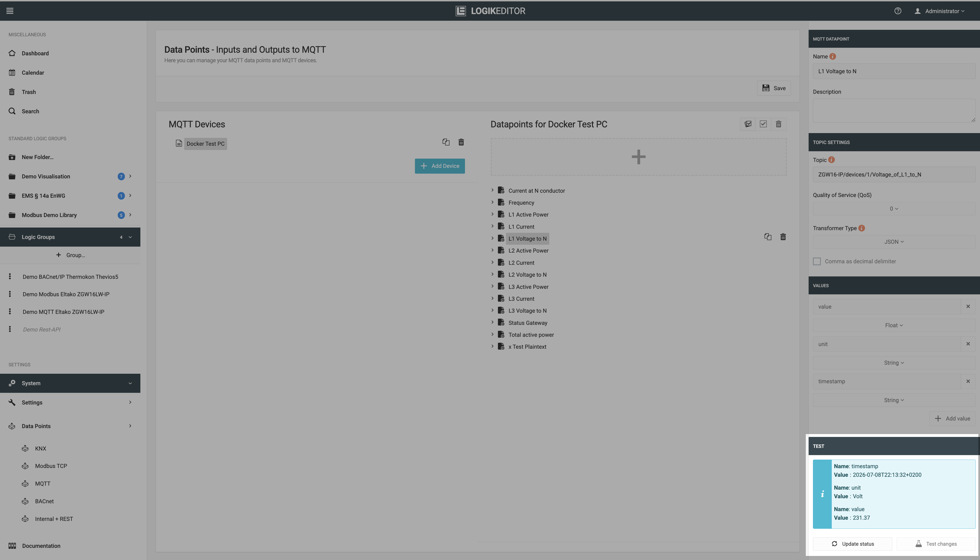Open the hamburger menu icon

click(10, 11)
